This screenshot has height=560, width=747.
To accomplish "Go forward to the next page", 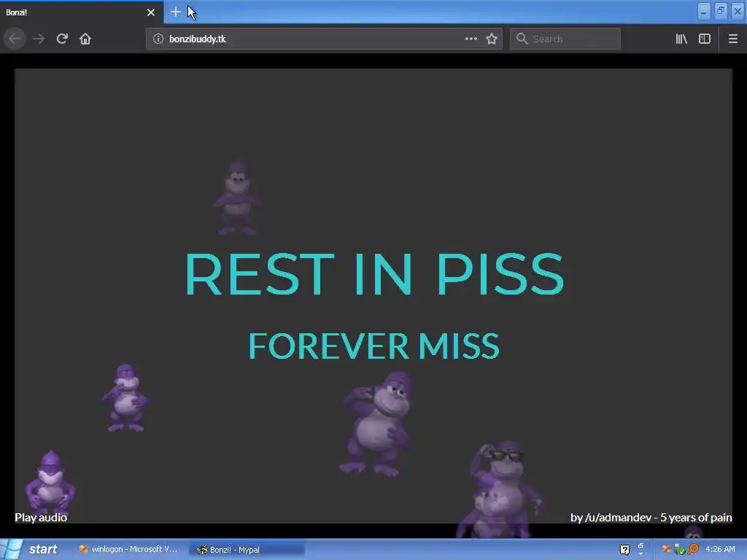I will (39, 39).
